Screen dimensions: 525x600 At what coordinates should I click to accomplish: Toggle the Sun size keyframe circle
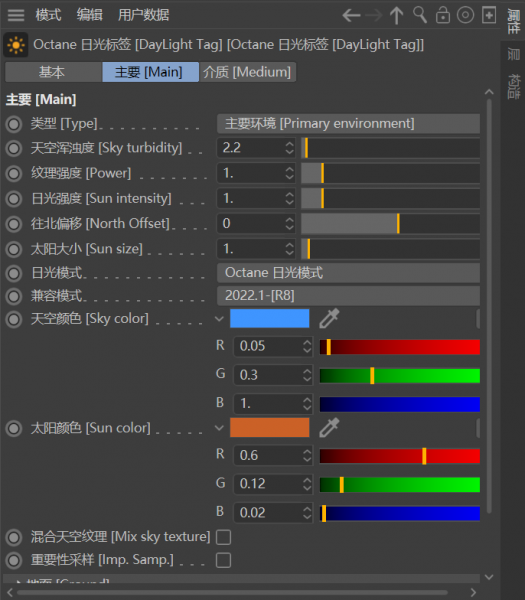(14, 249)
